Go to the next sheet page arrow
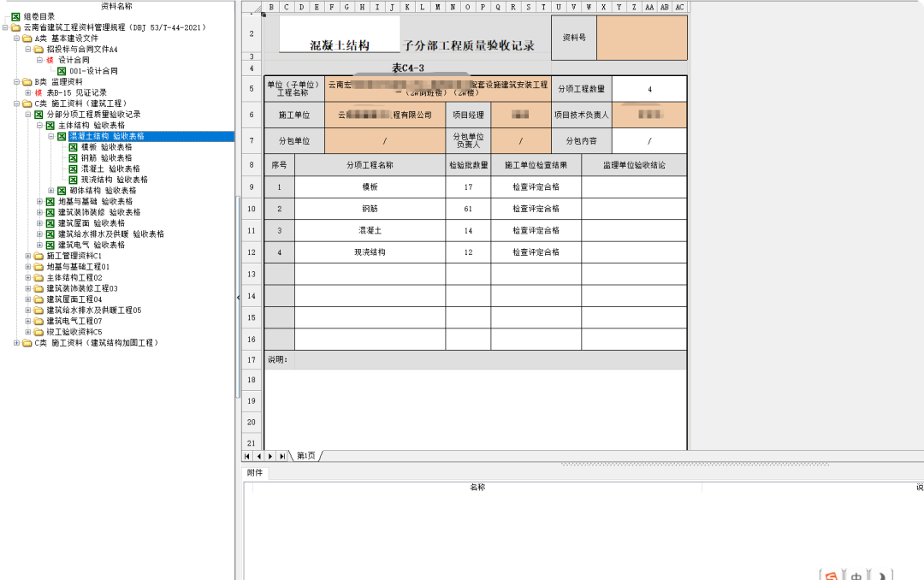924x580 pixels. [x=270, y=456]
